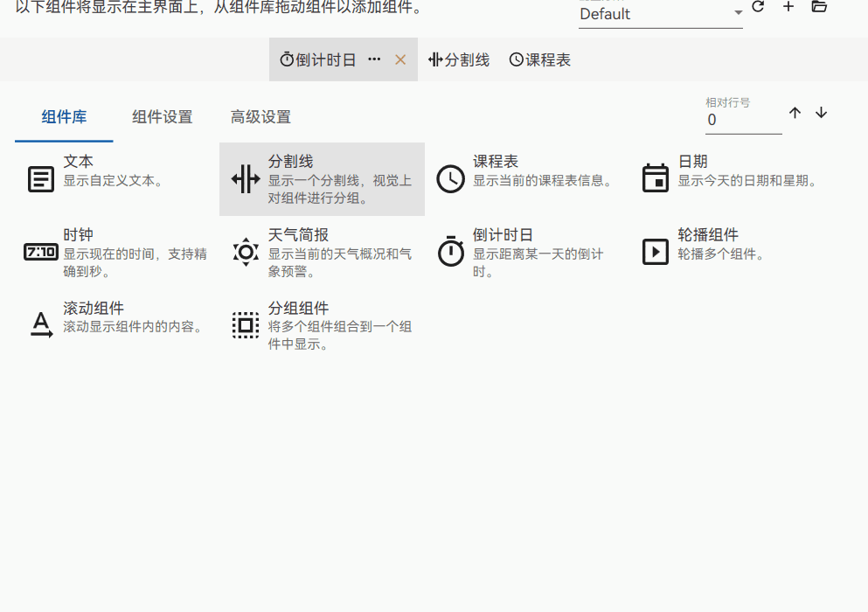
Task: Click the 分组组件 dashed-square icon
Action: [x=246, y=325]
